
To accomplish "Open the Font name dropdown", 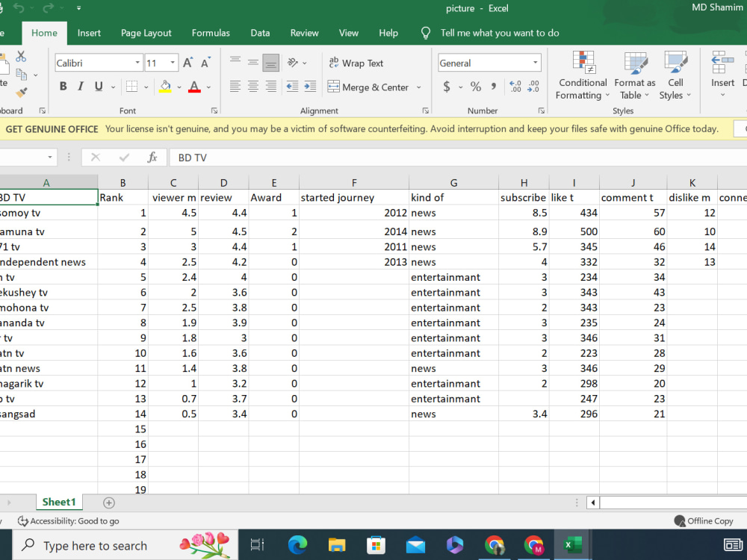I will coord(137,63).
